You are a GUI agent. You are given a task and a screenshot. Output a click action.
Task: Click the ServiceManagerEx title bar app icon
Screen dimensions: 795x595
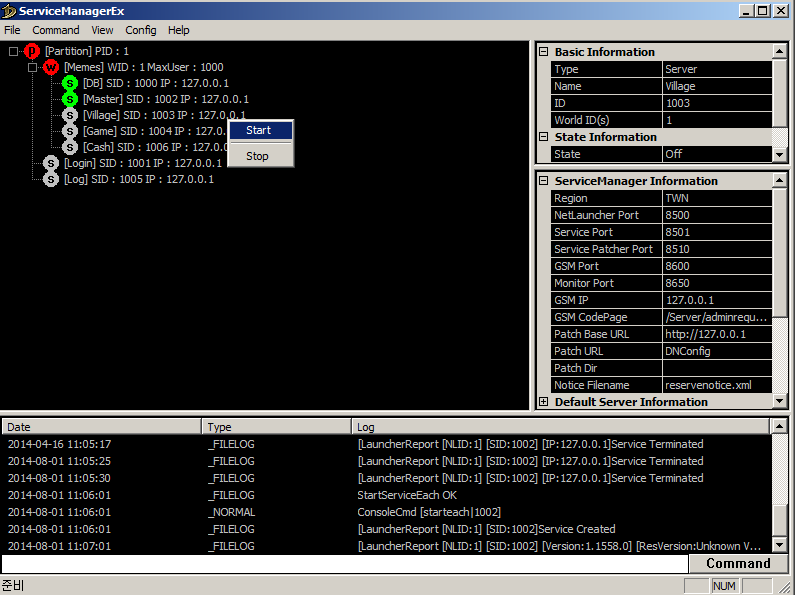click(9, 11)
